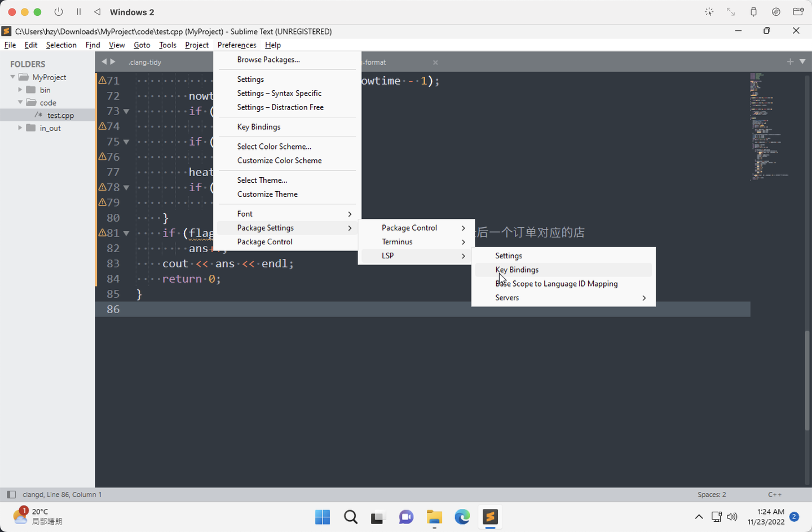Click the diagonal arrows icon in Parallels title bar
The width and height of the screenshot is (812, 532).
(x=731, y=12)
